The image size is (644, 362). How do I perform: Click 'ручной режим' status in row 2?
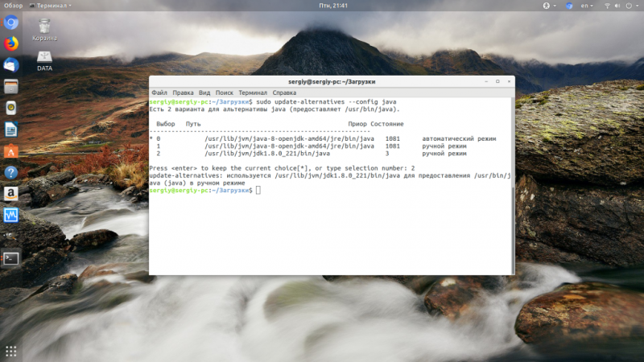(444, 154)
